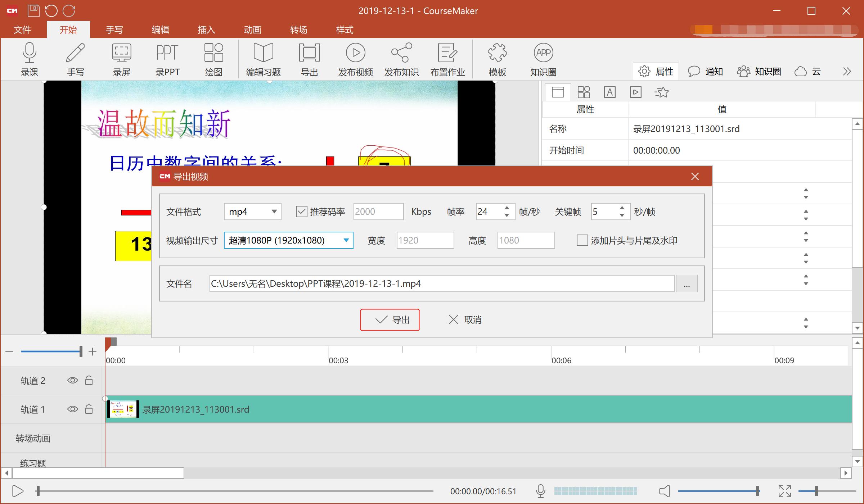The height and width of the screenshot is (504, 864).
Task: Click the 模板 templates icon
Action: pos(498,59)
